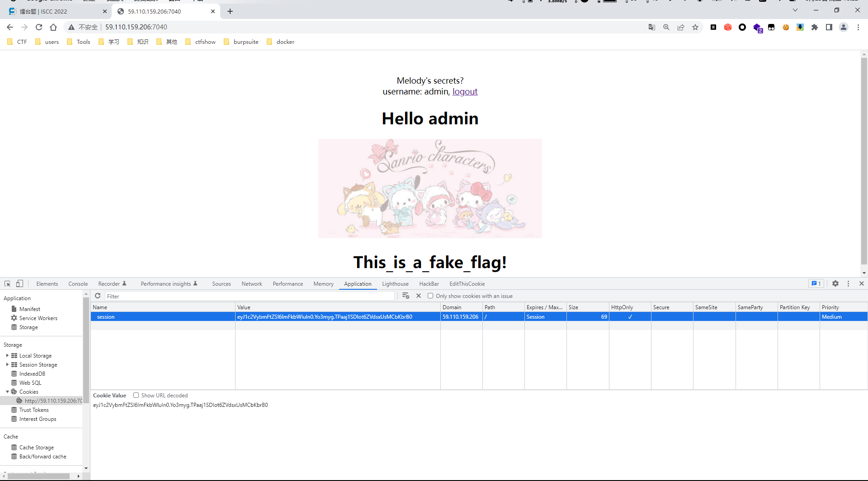The height and width of the screenshot is (481, 868).
Task: Open new browser tab
Action: [230, 11]
